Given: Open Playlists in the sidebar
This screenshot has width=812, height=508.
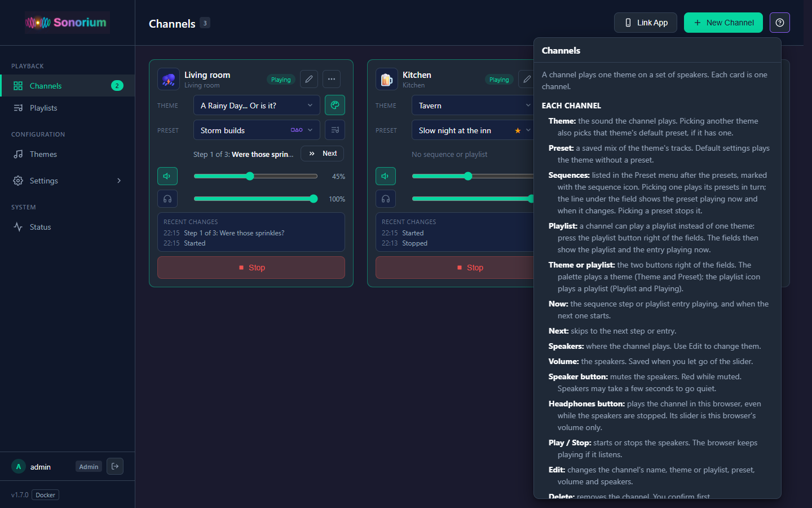Looking at the screenshot, I should click(68, 108).
